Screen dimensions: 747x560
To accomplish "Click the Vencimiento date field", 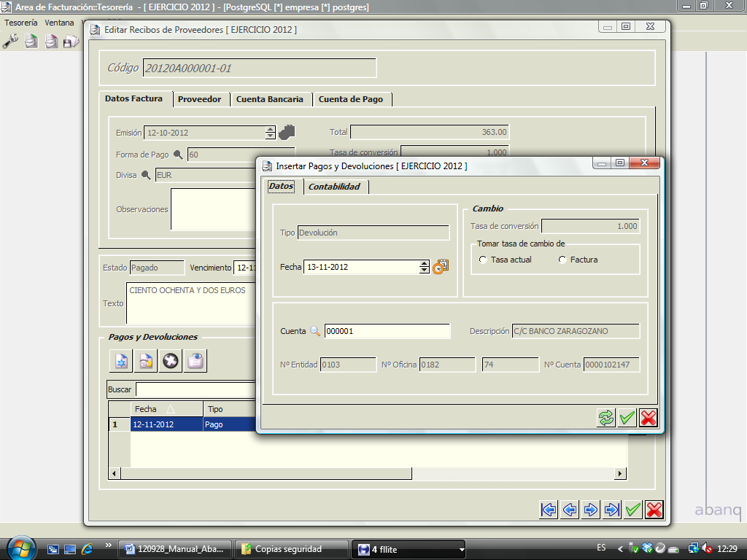I will (x=245, y=268).
